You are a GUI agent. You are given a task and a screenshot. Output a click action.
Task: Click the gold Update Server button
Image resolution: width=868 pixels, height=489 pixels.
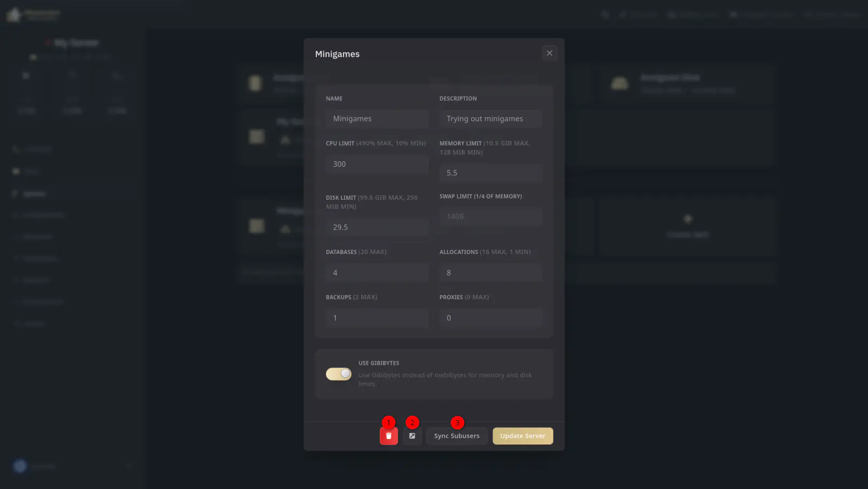(x=522, y=436)
